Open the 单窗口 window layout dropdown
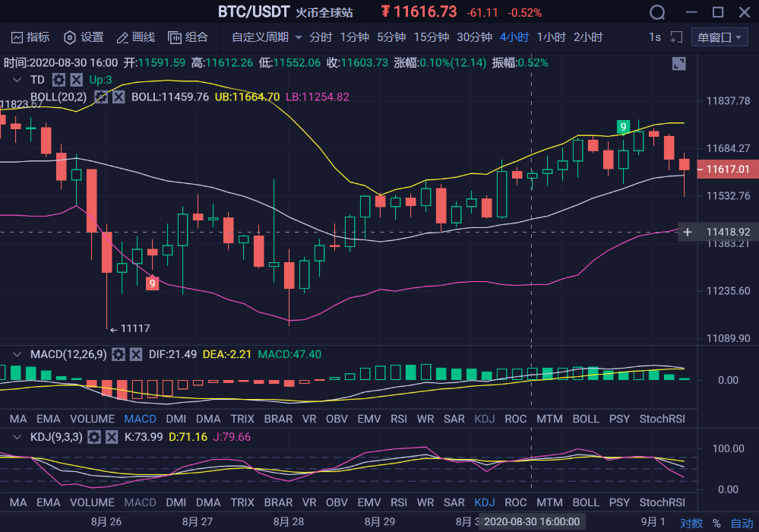The image size is (759, 532). point(719,37)
